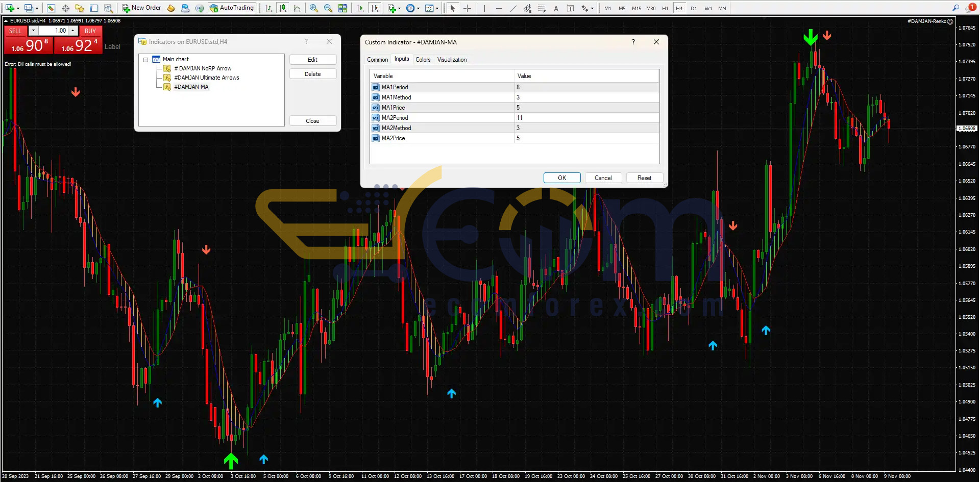Collapse the Main chart tree node
This screenshot has width=980, height=482.
146,60
